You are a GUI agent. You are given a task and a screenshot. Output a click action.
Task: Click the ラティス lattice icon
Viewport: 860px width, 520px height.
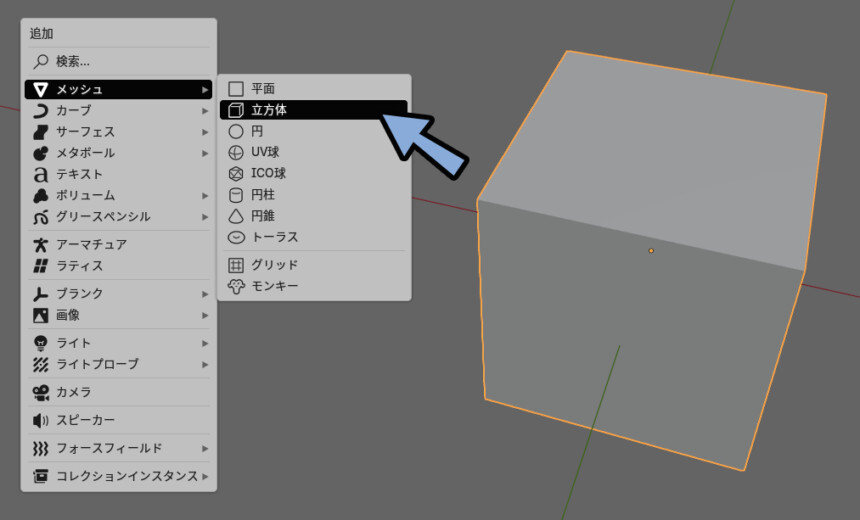point(41,266)
